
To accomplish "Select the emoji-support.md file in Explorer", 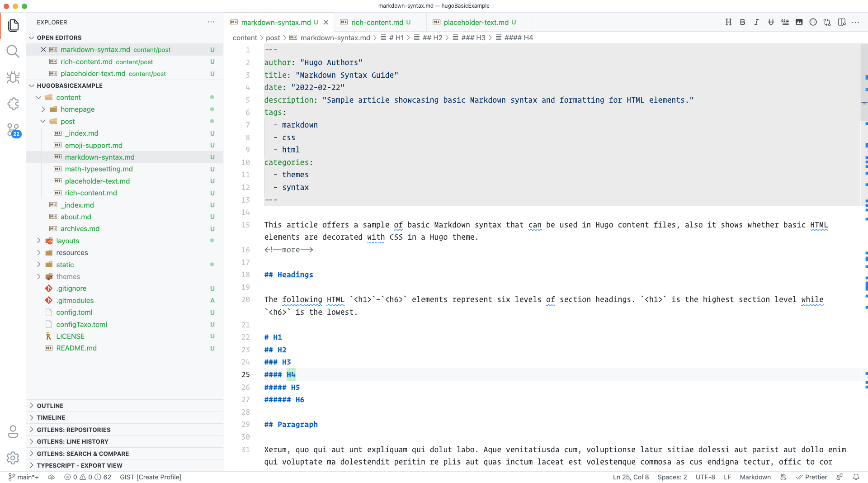I will click(94, 145).
